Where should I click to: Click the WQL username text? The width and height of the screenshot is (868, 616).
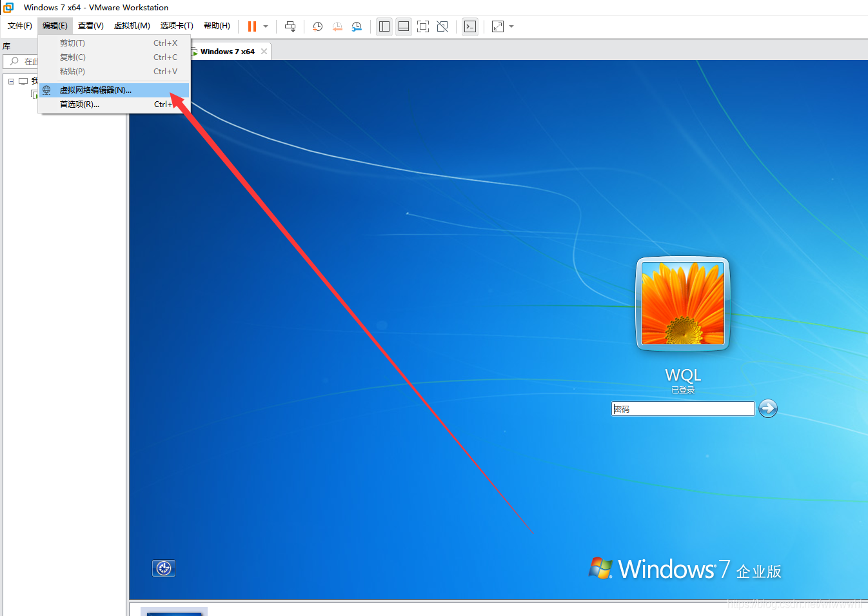point(683,375)
